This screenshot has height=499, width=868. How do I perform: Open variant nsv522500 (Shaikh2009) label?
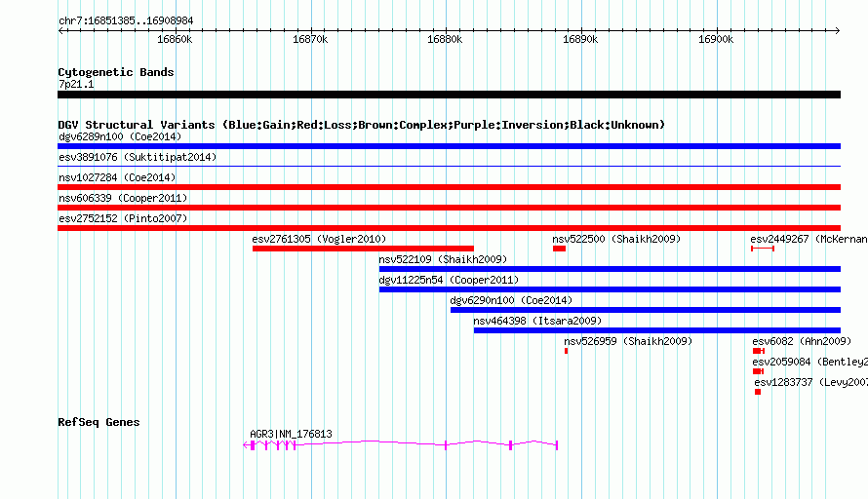(616, 239)
